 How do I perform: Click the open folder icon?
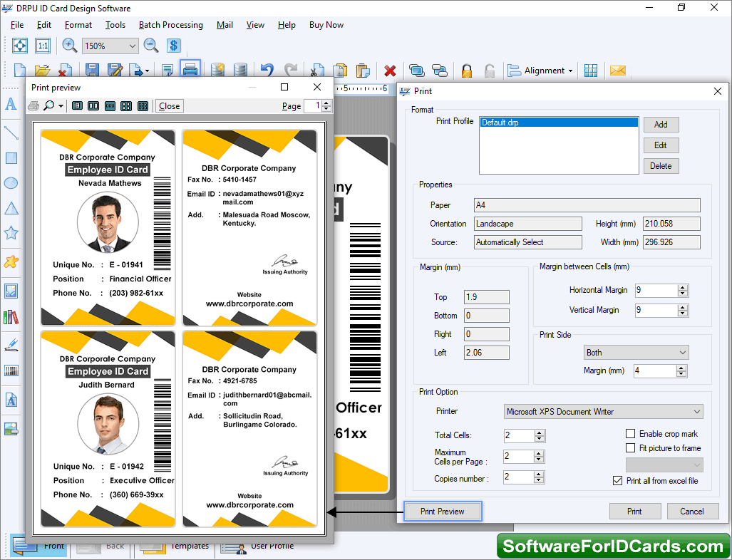[x=42, y=71]
